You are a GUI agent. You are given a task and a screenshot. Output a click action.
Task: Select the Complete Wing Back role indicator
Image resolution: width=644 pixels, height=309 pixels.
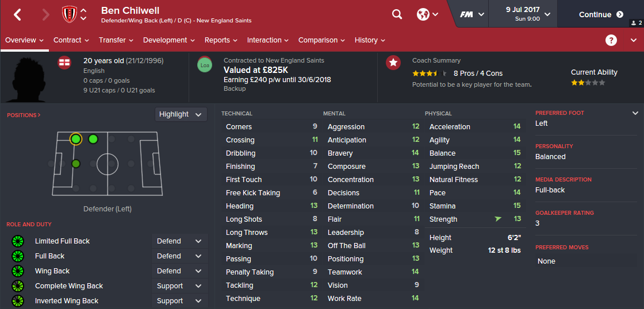17,286
